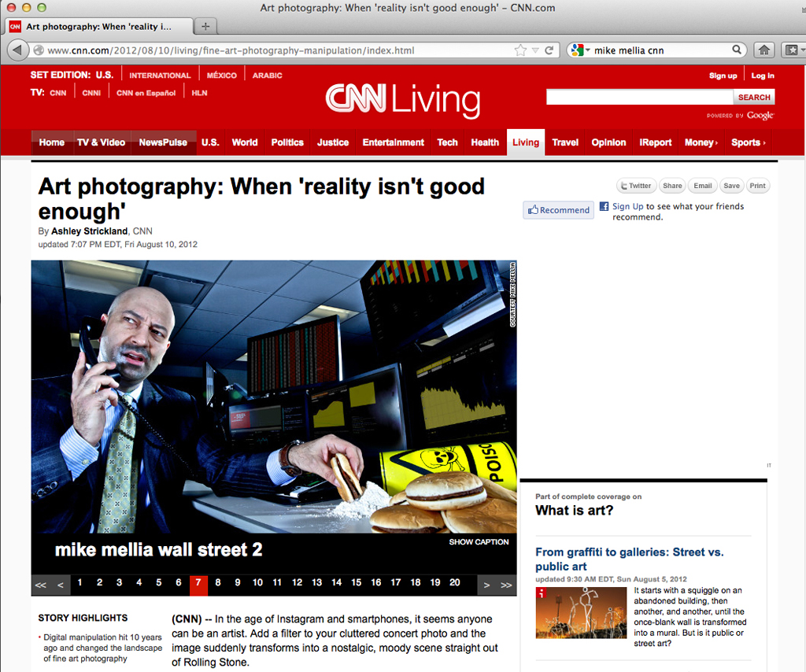Screen dimensions: 806x672
Task: Open the browser home page icon
Action: click(763, 50)
